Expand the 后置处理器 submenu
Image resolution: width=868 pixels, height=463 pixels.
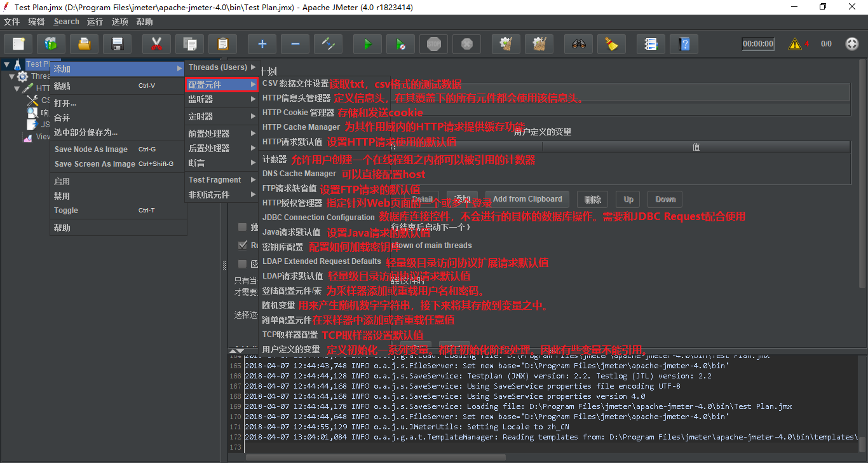pyautogui.click(x=222, y=148)
